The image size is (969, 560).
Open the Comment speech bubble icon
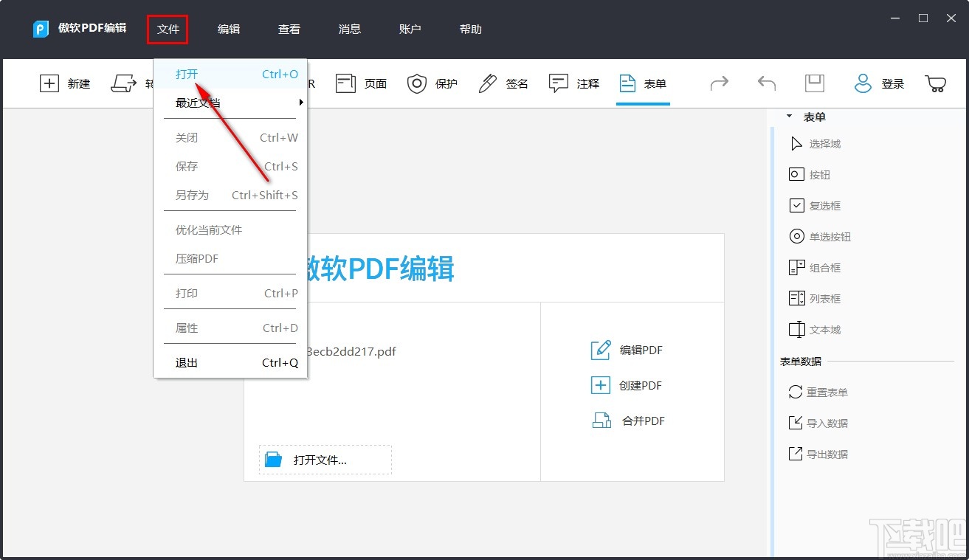[x=559, y=83]
